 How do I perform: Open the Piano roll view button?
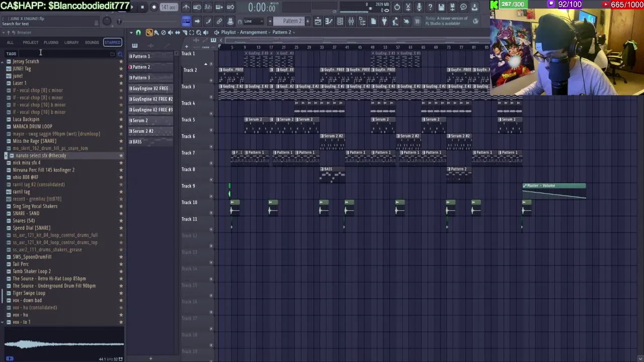[329, 21]
